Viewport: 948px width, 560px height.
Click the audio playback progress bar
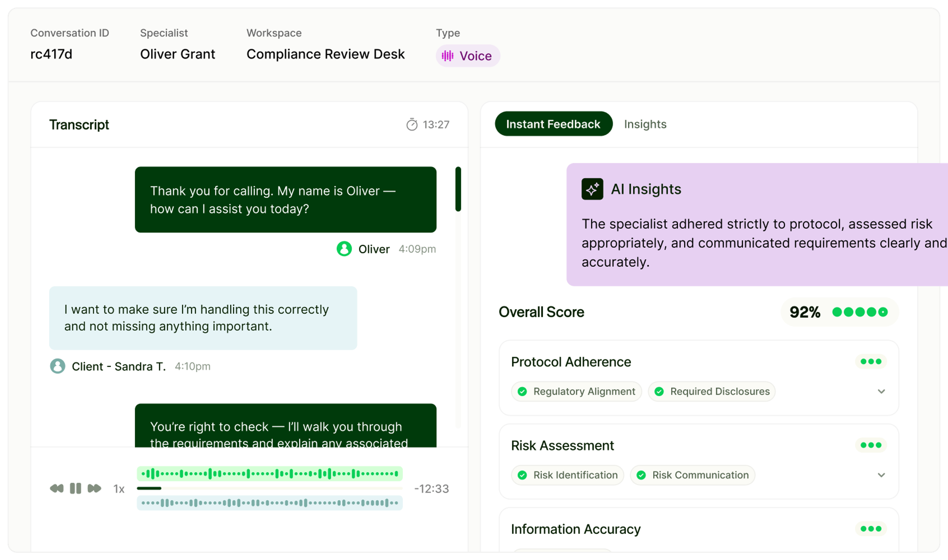coord(270,488)
